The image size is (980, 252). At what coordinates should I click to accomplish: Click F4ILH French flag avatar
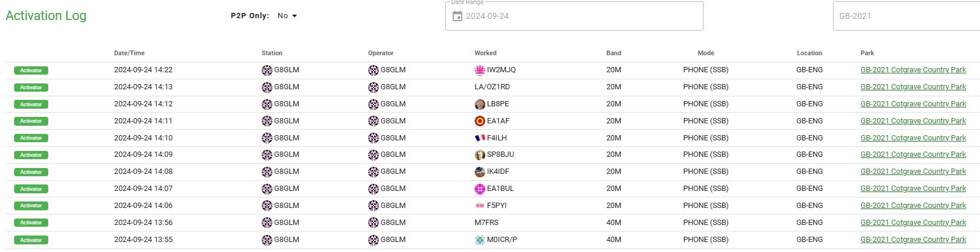coord(480,138)
